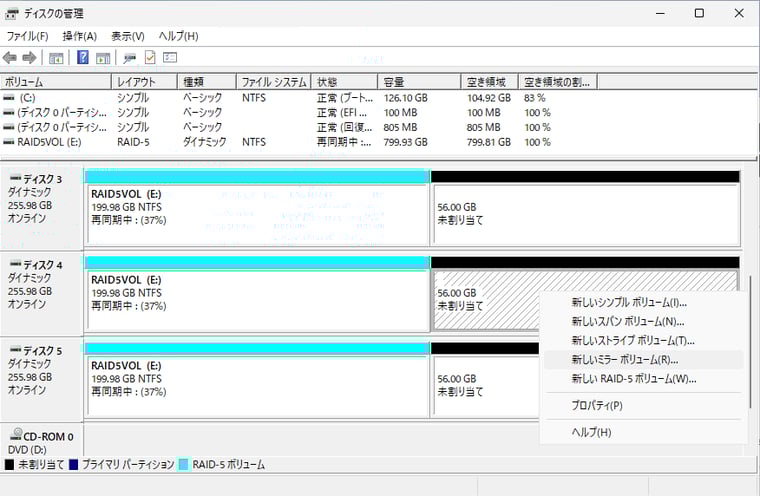Click the rightmost settings list toolbar icon
The height and width of the screenshot is (496, 760).
click(x=170, y=58)
